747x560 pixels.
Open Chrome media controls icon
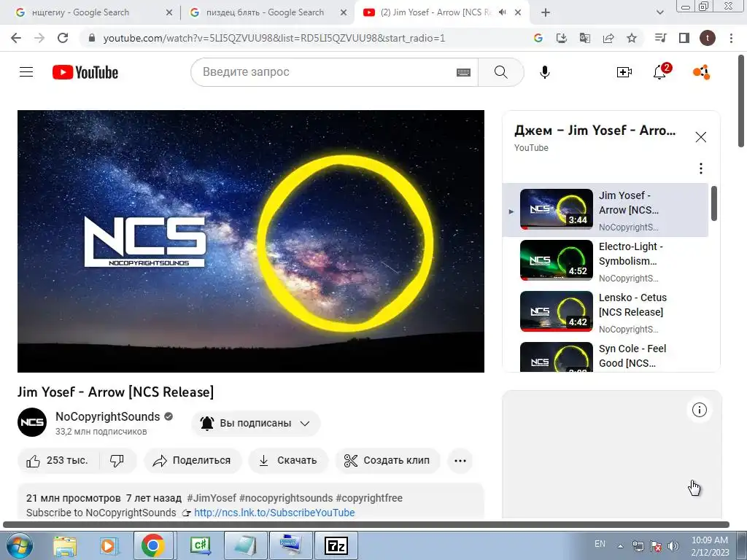(661, 38)
